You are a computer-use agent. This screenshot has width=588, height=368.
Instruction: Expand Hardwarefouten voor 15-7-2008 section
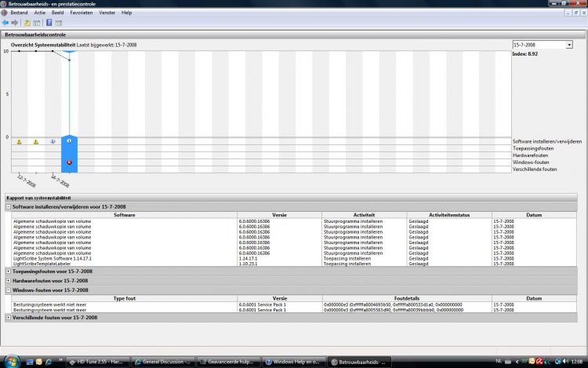point(9,280)
